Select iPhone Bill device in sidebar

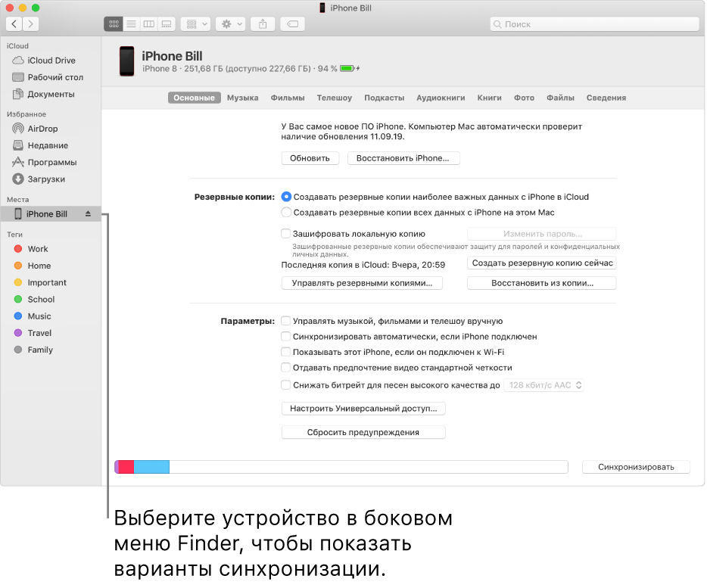pyautogui.click(x=51, y=213)
